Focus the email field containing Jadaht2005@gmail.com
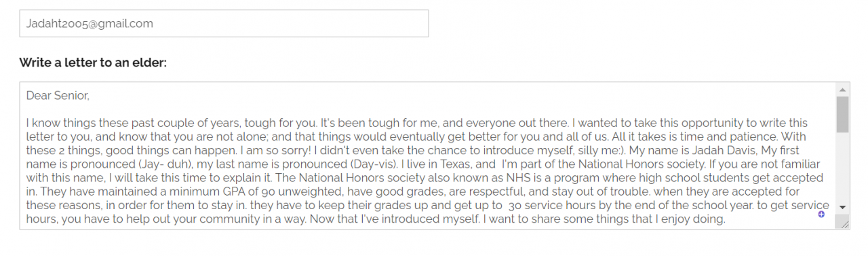This screenshot has height=256, width=868. coord(224,24)
